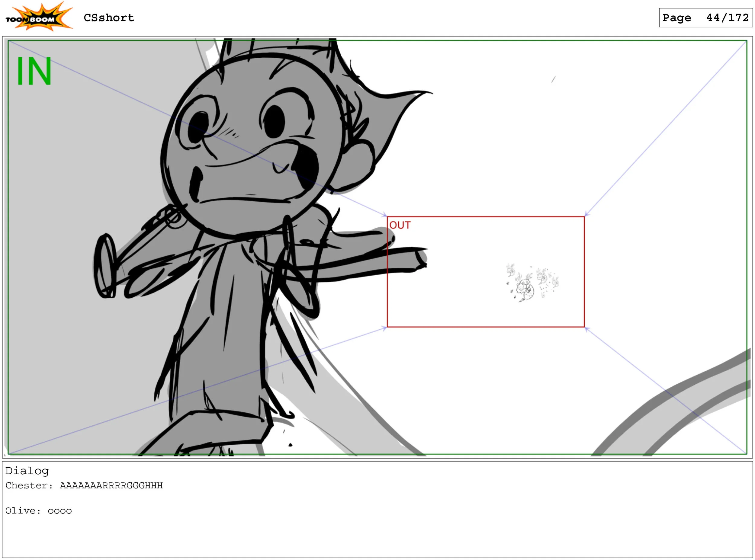Viewport: 755px width, 560px height.
Task: Select Olive's oooo dialog line
Action: pos(39,511)
